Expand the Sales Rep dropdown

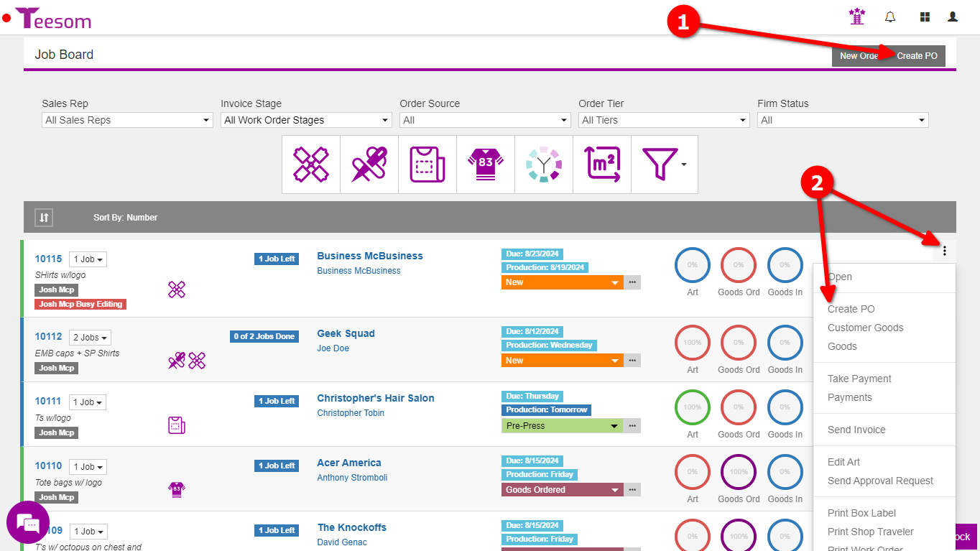[127, 120]
